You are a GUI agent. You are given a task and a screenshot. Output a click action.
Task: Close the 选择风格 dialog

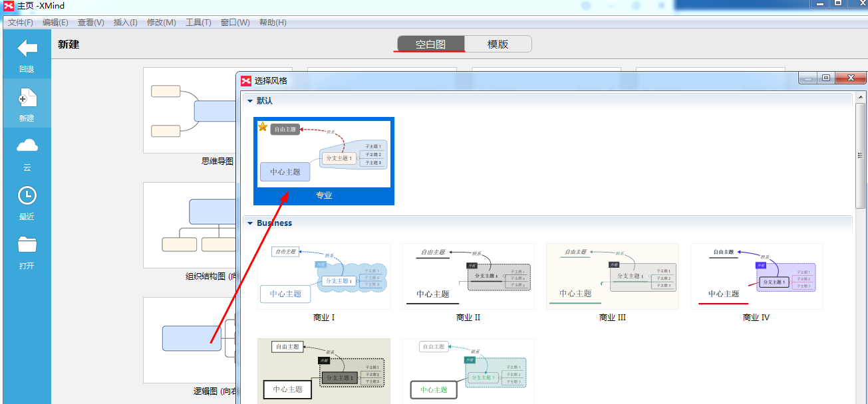pos(850,78)
